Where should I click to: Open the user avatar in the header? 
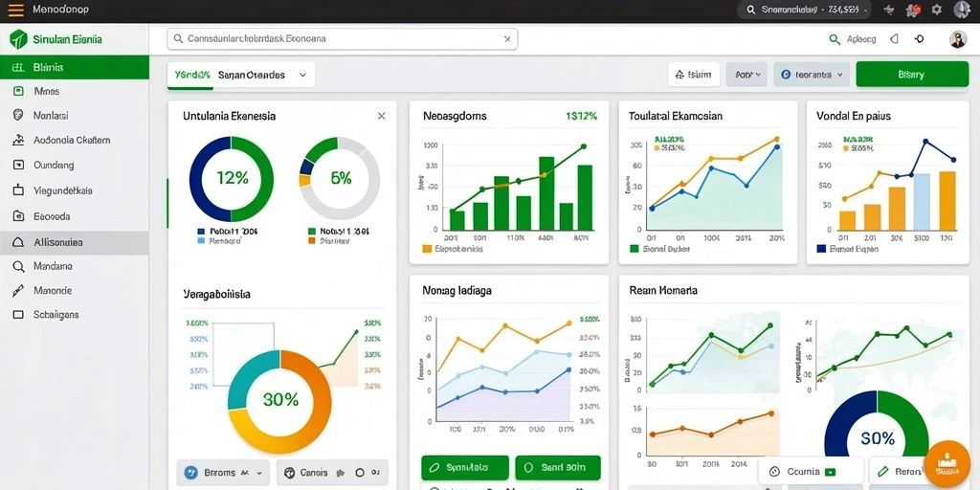[x=957, y=38]
